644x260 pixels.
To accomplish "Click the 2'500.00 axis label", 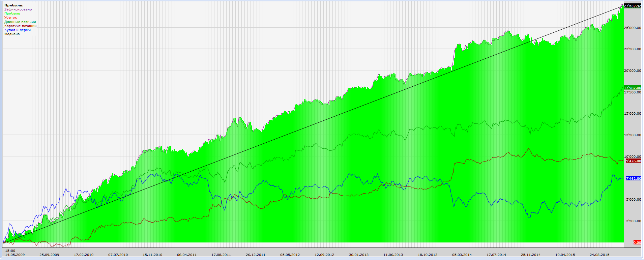I will tap(634, 221).
